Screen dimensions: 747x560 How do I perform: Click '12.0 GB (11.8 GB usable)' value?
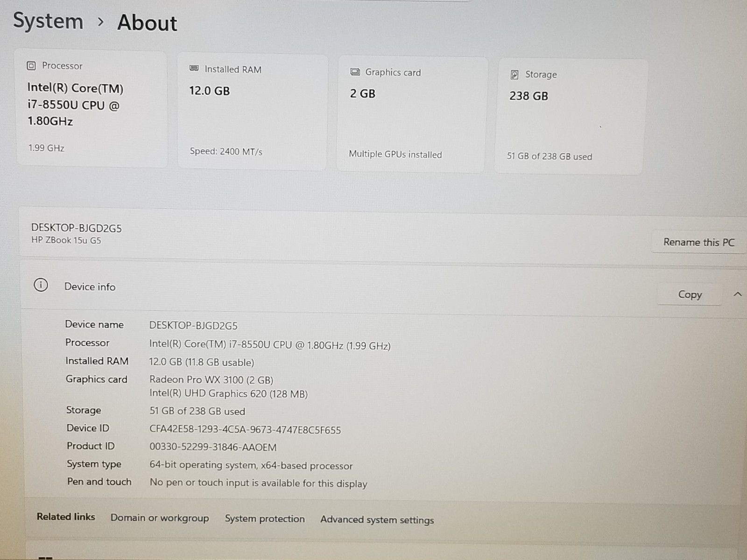point(202,362)
